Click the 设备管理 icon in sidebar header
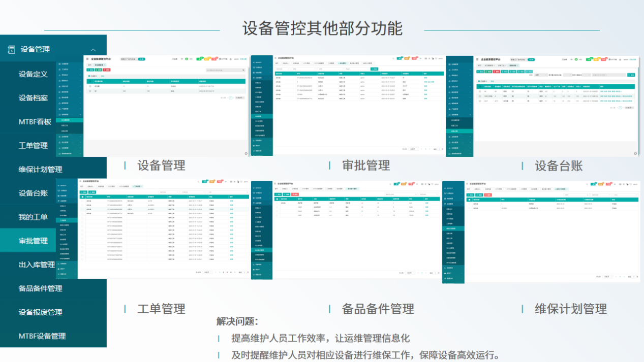The image size is (644, 362). 12,49
